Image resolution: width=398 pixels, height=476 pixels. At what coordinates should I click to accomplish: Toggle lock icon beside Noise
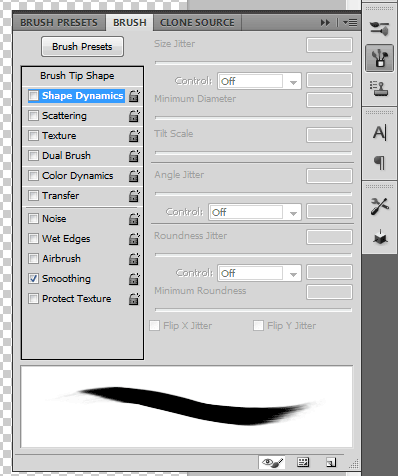[x=134, y=219]
